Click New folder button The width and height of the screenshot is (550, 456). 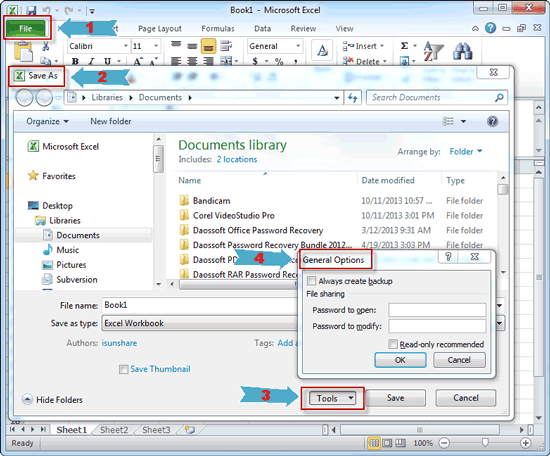click(x=111, y=121)
